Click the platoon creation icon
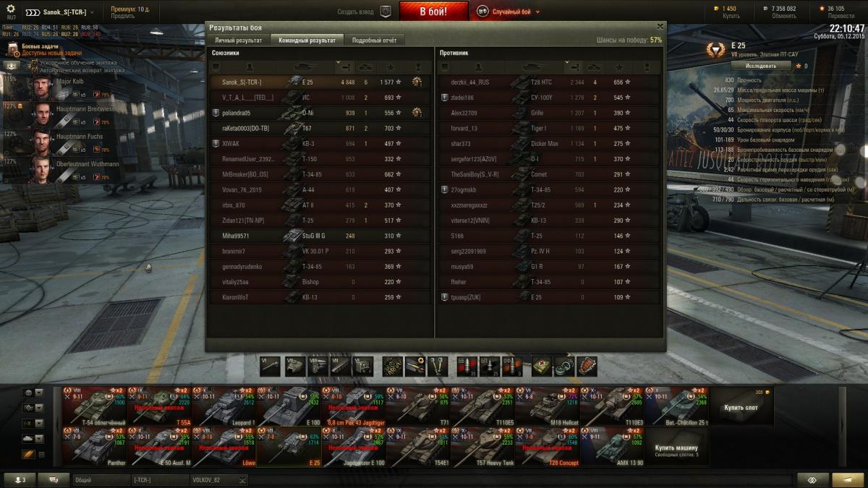Viewport: 868px width, 488px height. [x=386, y=12]
